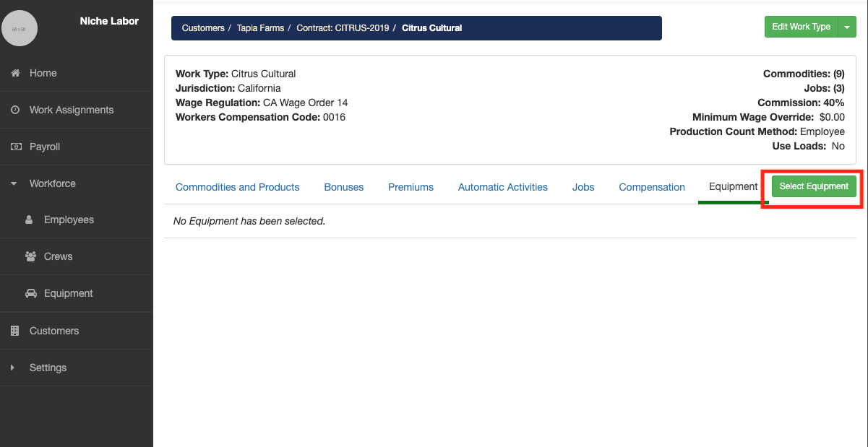This screenshot has width=868, height=447.
Task: Click the profile avatar placeholder
Action: [x=20, y=27]
